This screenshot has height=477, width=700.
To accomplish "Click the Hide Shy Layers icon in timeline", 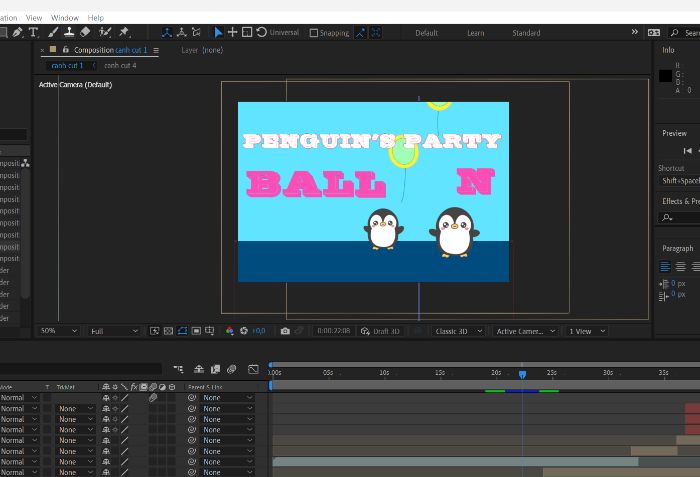I will pos(199,369).
